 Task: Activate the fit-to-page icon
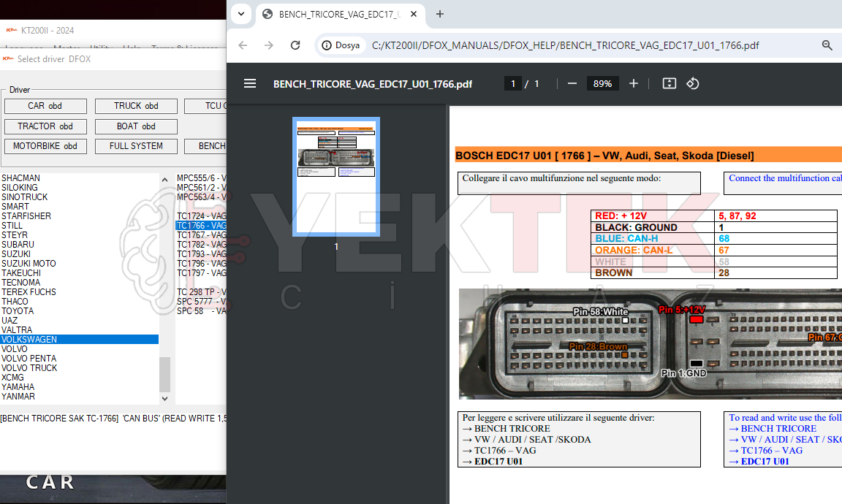tap(669, 83)
